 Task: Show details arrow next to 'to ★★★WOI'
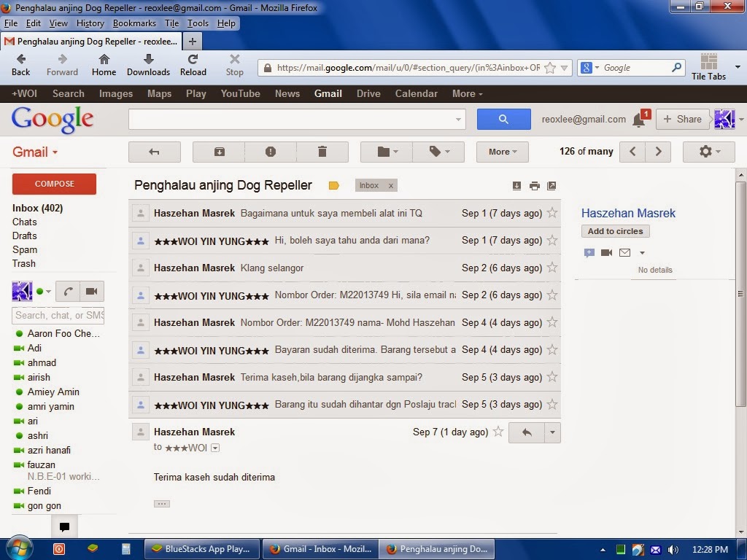(215, 448)
